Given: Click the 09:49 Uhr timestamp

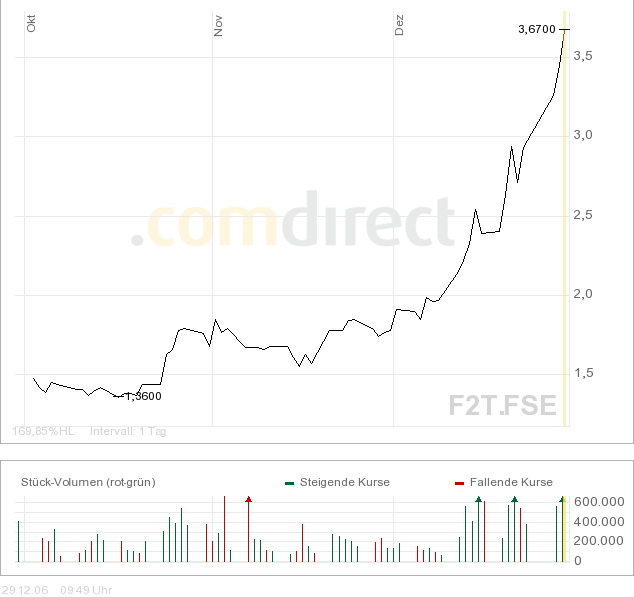Looking at the screenshot, I should tap(87, 590).
